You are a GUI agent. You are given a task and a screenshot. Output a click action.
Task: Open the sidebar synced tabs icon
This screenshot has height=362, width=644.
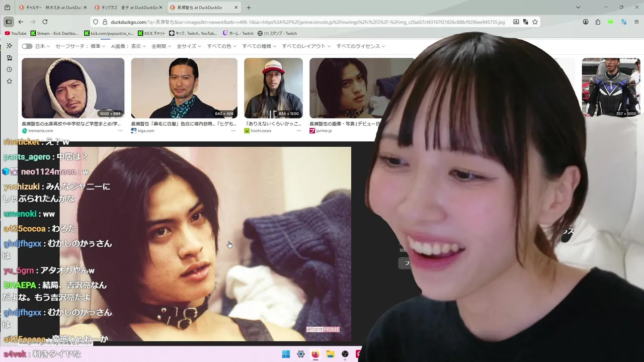[9, 58]
